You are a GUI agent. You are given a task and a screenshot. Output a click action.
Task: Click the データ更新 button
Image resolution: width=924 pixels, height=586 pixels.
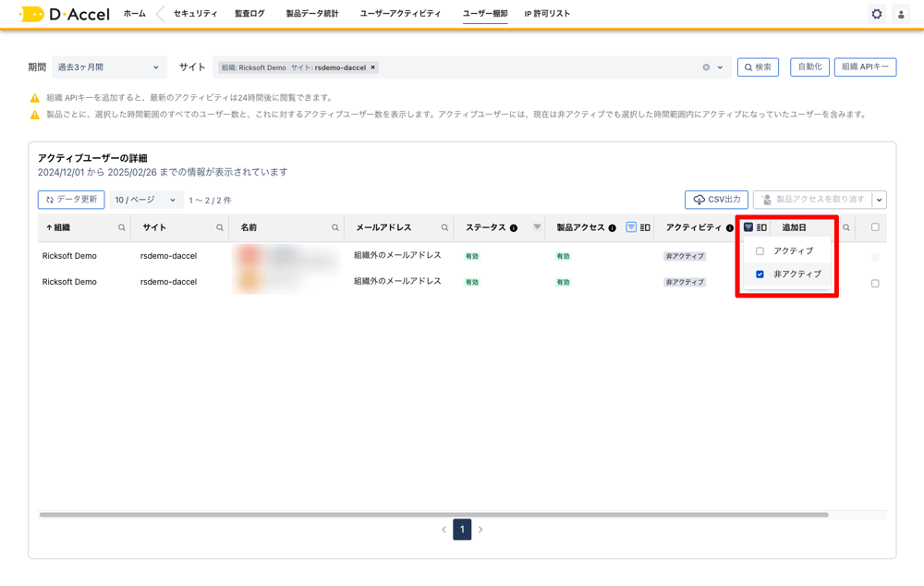pyautogui.click(x=71, y=200)
